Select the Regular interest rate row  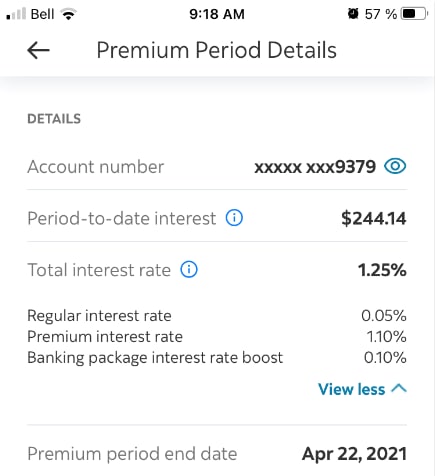pos(217,315)
